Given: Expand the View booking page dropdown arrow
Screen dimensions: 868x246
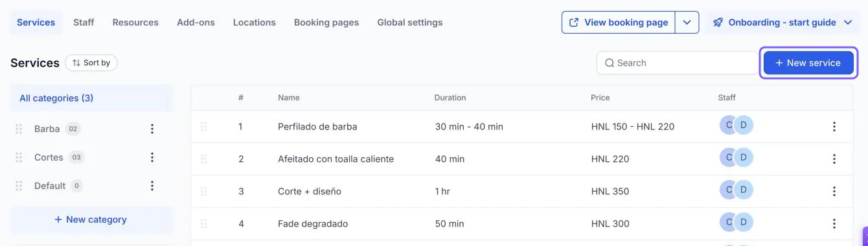Looking at the screenshot, I should tap(687, 22).
